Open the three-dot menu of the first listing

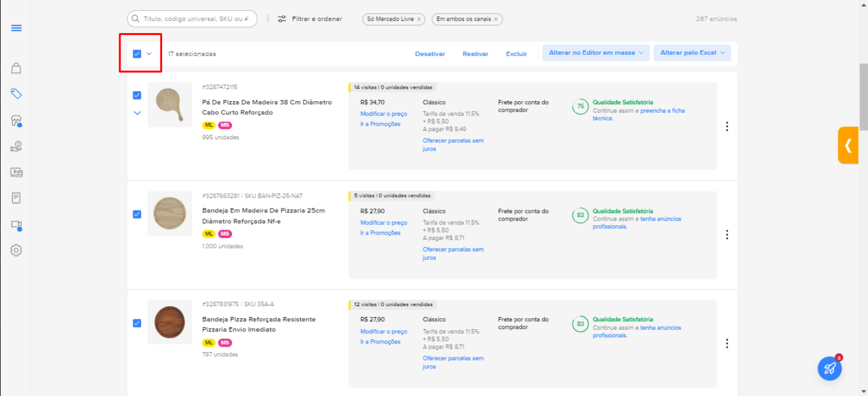tap(727, 127)
